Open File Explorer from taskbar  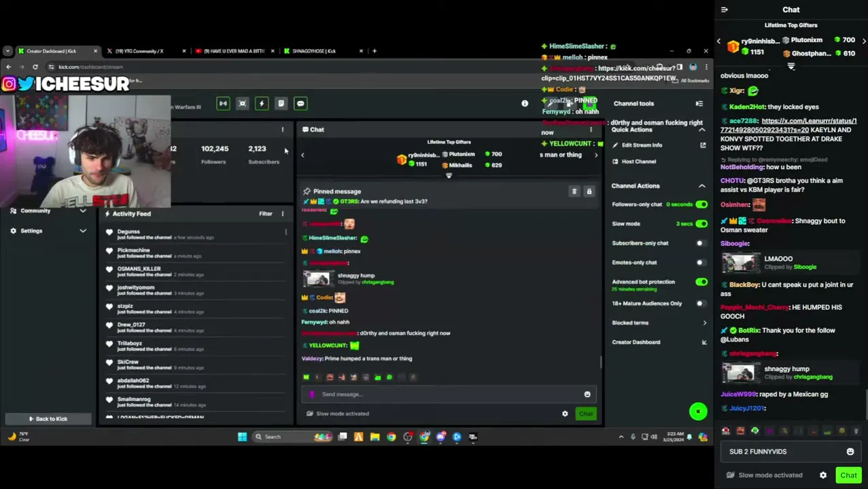(375, 437)
